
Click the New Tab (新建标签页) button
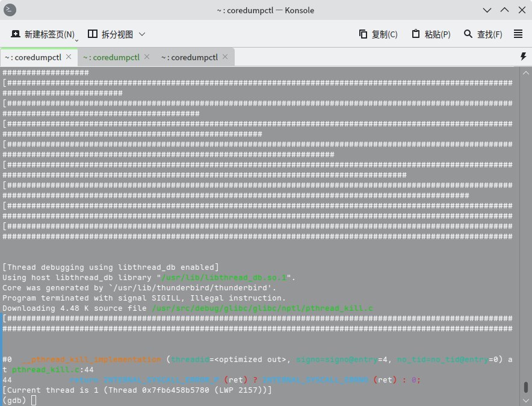42,34
